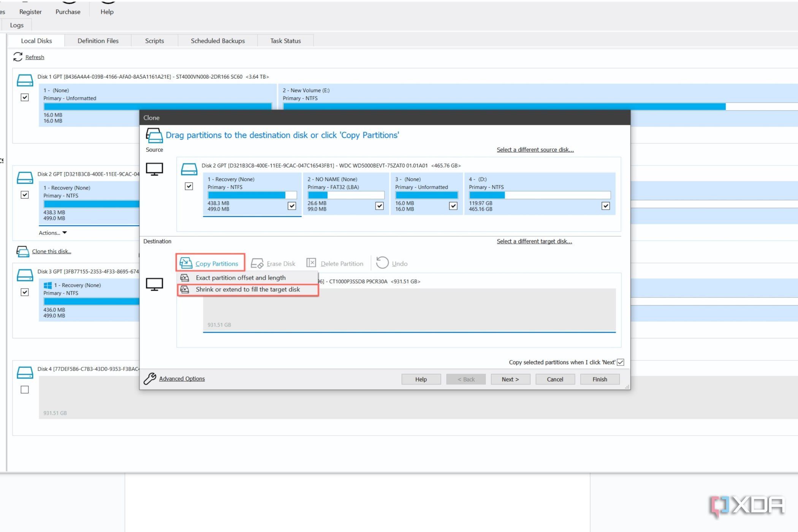Click the D: partition usage bar in source
Viewport: 798px width, 532px height.
pos(540,195)
